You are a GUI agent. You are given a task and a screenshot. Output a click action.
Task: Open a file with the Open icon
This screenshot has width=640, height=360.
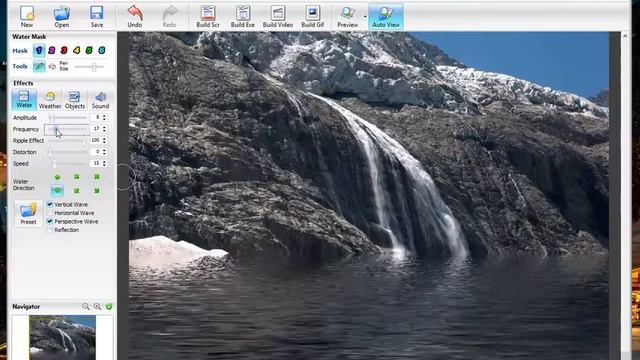[x=62, y=16]
